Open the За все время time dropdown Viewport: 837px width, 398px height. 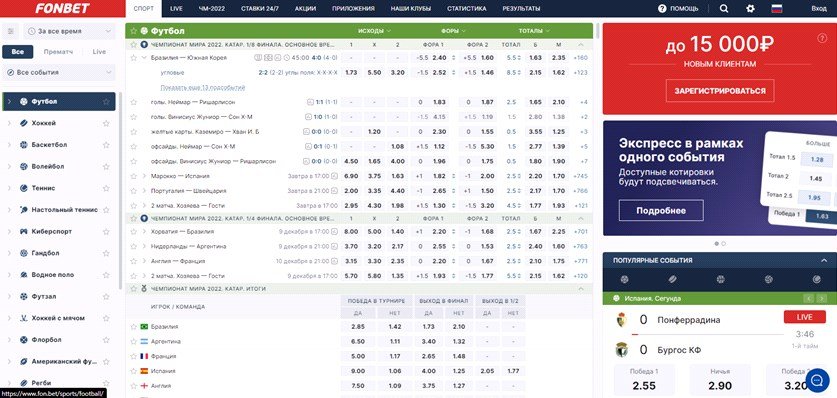[70, 31]
